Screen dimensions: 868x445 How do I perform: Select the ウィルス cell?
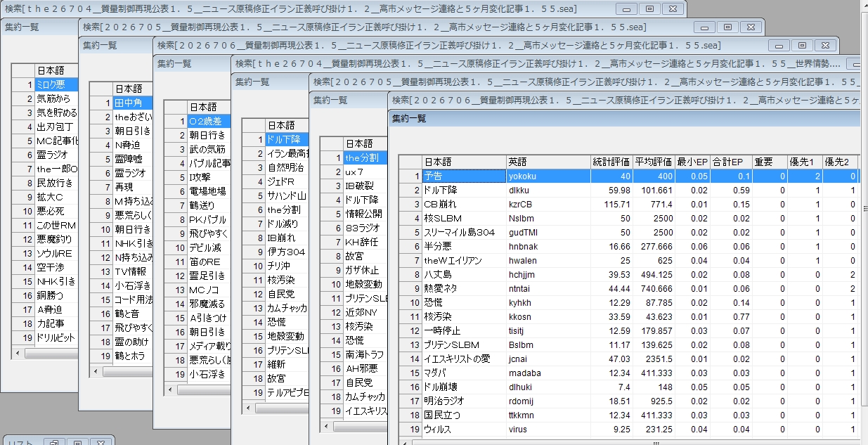point(463,429)
